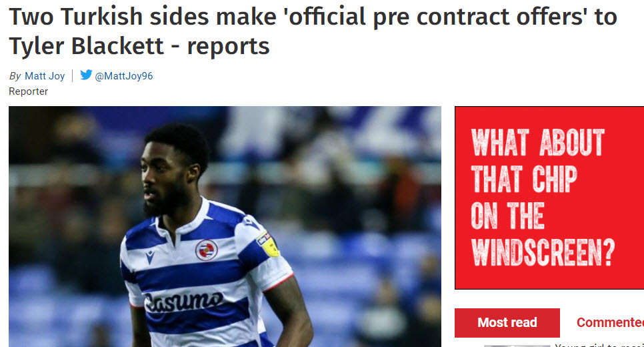644x347 pixels.
Task: Click 'WINDSCREEN?' text in the advert
Action: pyautogui.click(x=543, y=252)
